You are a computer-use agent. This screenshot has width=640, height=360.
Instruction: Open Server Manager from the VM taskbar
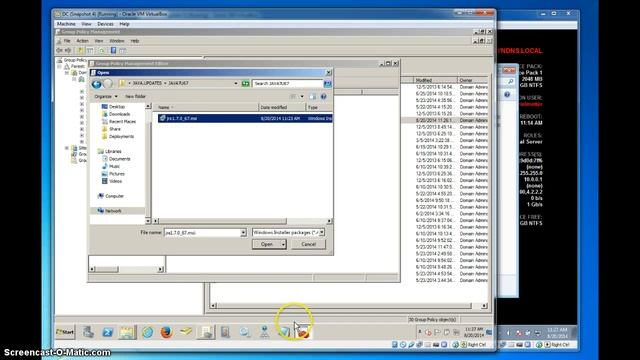coord(88,332)
